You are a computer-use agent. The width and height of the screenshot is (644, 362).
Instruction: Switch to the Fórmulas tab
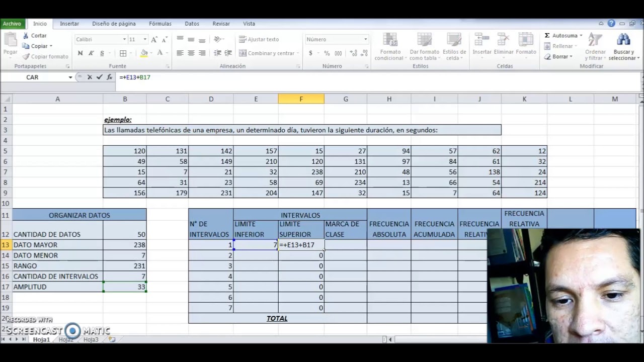click(x=160, y=24)
